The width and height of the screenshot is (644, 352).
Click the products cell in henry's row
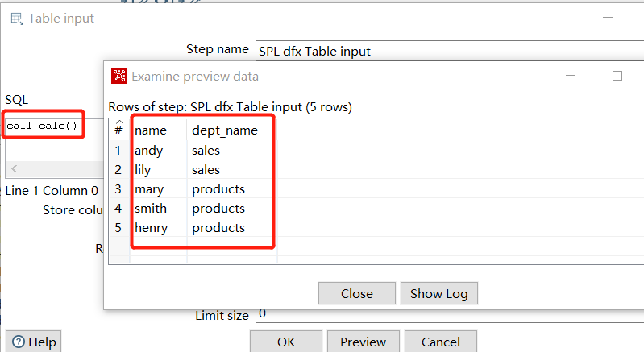218,228
